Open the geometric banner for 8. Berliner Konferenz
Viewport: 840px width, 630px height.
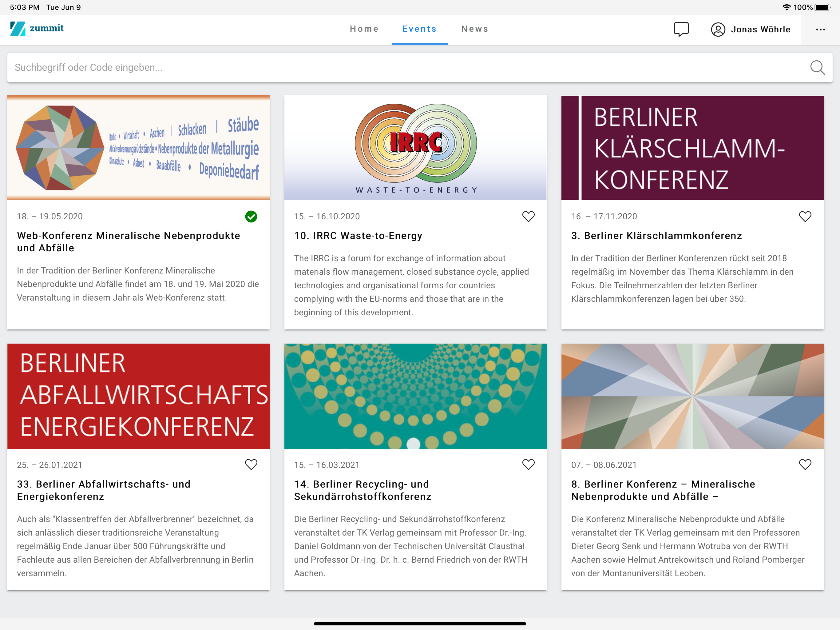(692, 396)
